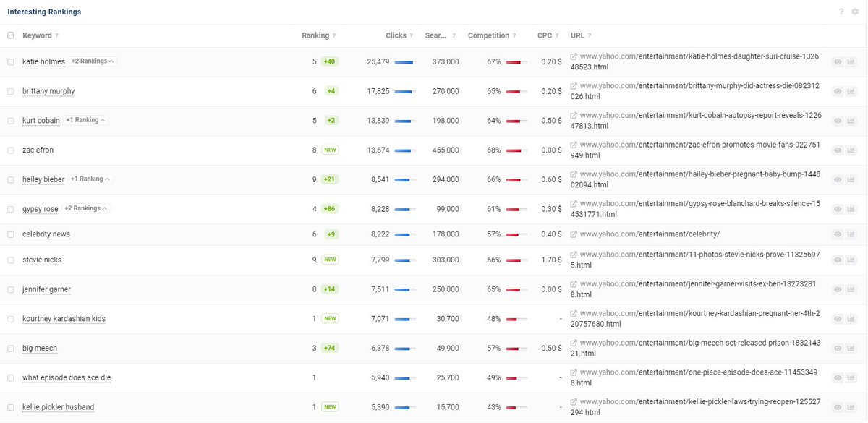This screenshot has height=423, width=868.
Task: Select the 1.70 $ CPC value
Action: point(551,260)
